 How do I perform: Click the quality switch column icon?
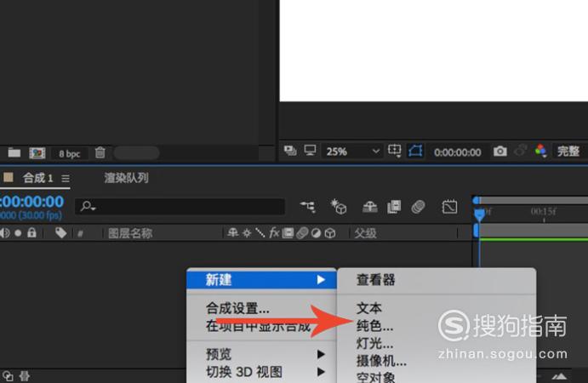[x=260, y=233]
